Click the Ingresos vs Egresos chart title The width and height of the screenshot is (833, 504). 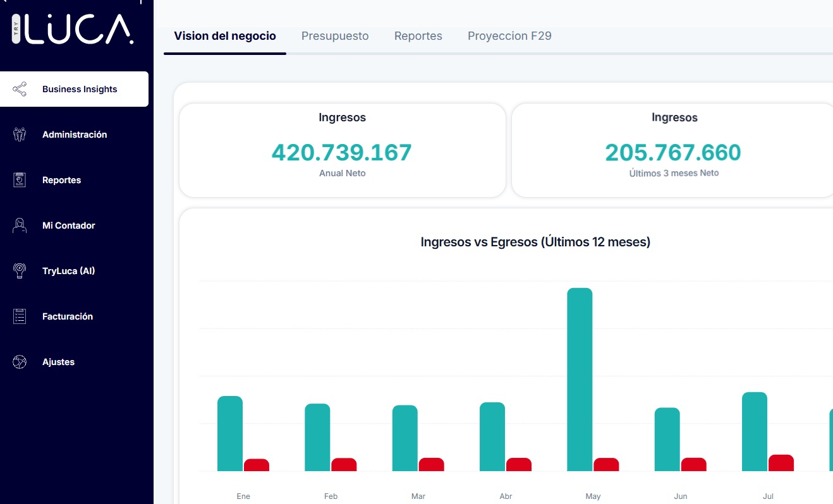pos(535,242)
